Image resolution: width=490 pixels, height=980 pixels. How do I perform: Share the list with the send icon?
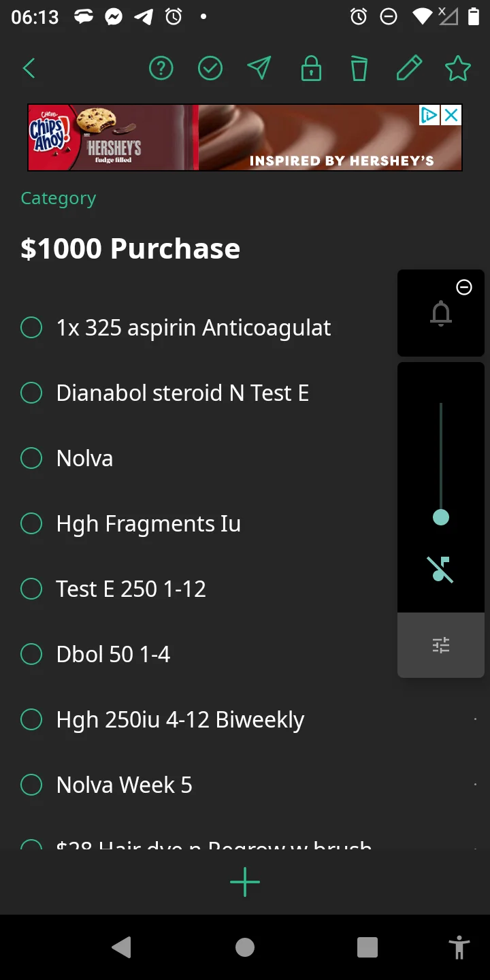point(259,68)
